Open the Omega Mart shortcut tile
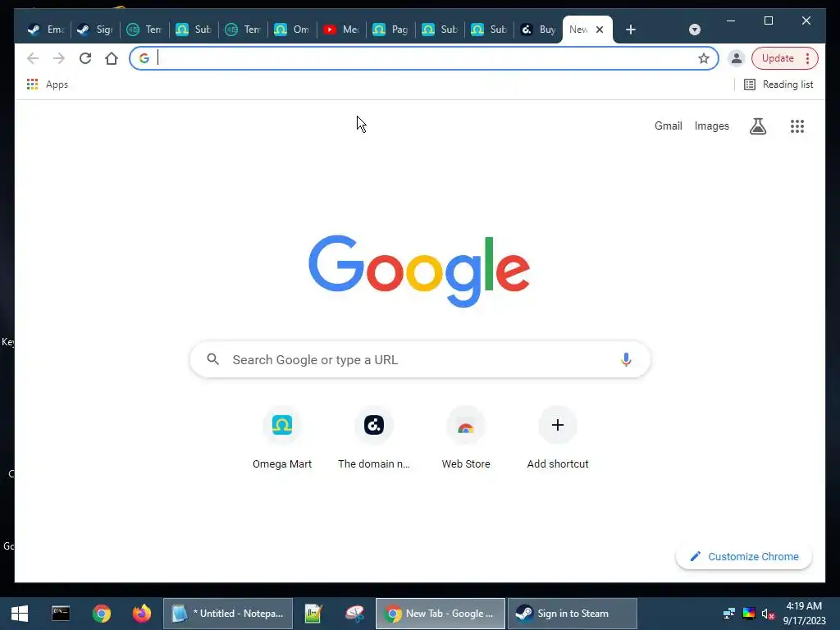Viewport: 840px width, 630px height. 282,438
